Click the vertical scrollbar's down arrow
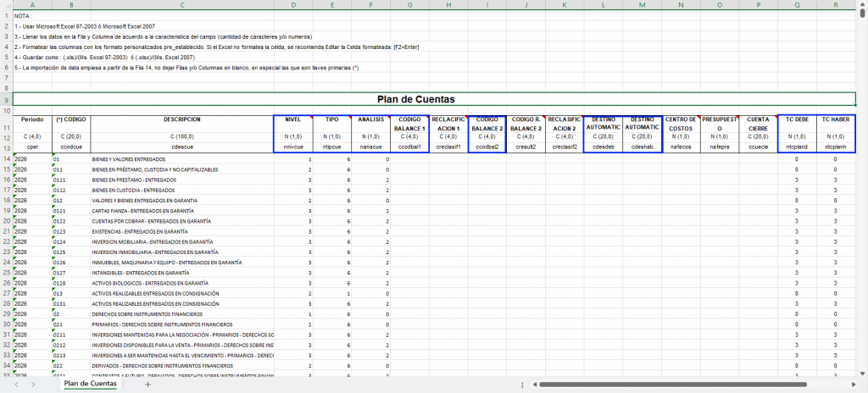Image resolution: width=868 pixels, height=393 pixels. tap(862, 372)
